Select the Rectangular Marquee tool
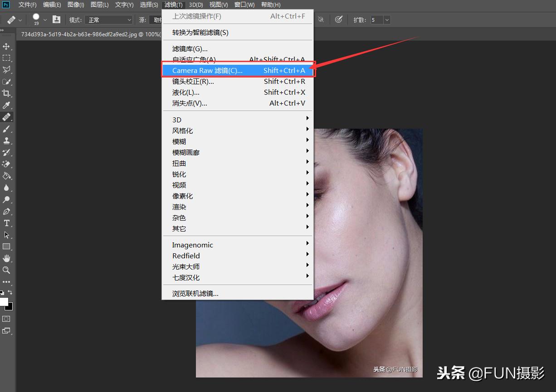This screenshot has width=556, height=392. 6,58
